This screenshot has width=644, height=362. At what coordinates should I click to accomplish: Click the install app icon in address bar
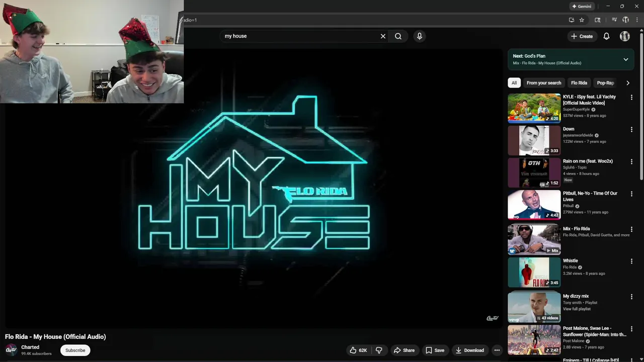pyautogui.click(x=571, y=20)
